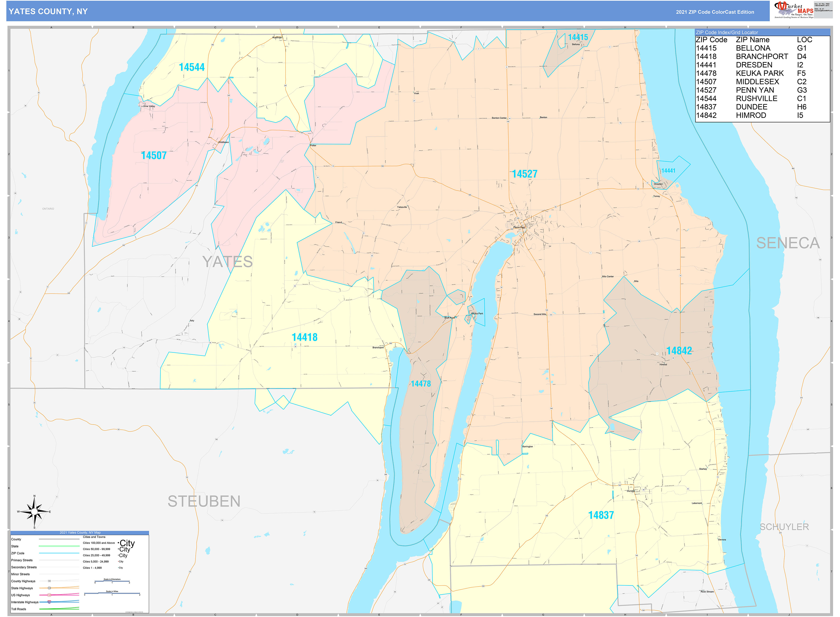The height and width of the screenshot is (617, 840).
Task: Click the 14544 ZIP label on map
Action: pos(191,67)
